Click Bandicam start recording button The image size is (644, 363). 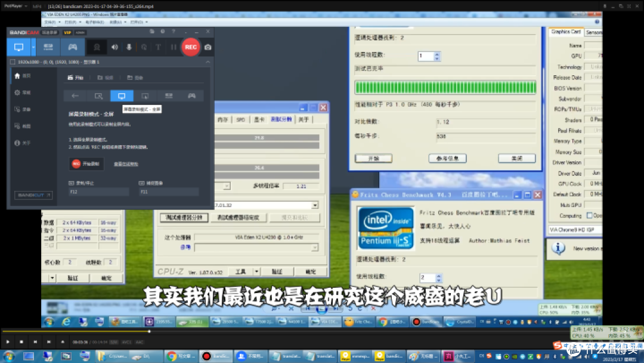(86, 164)
